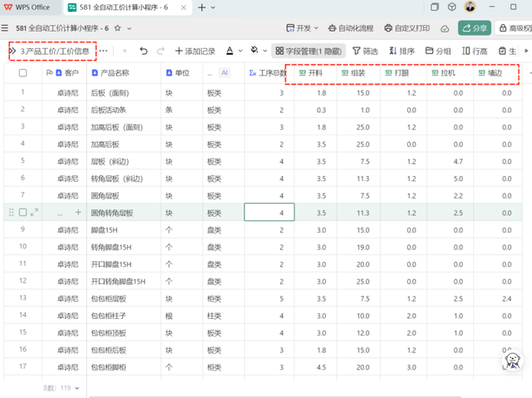Click the 生 toolbar item with clipboard icon

coord(507,52)
